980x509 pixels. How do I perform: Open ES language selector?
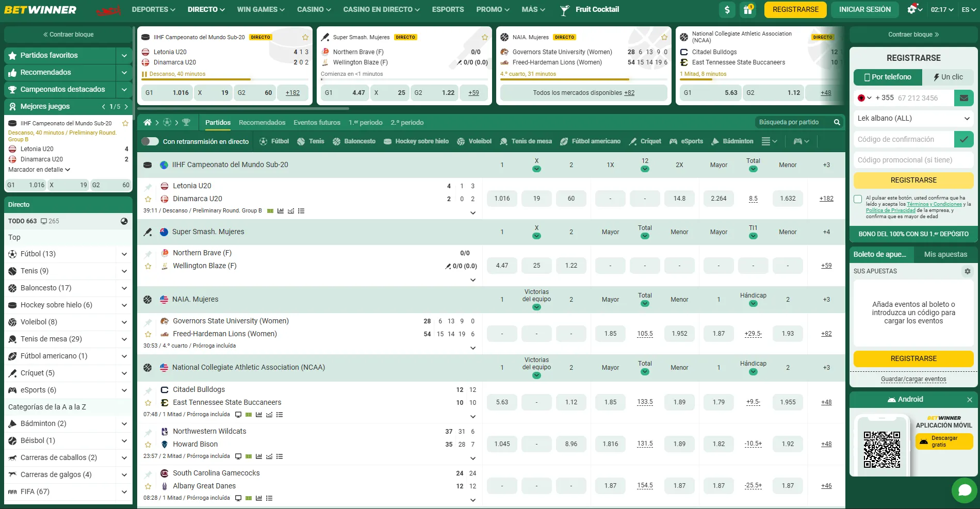pyautogui.click(x=969, y=9)
